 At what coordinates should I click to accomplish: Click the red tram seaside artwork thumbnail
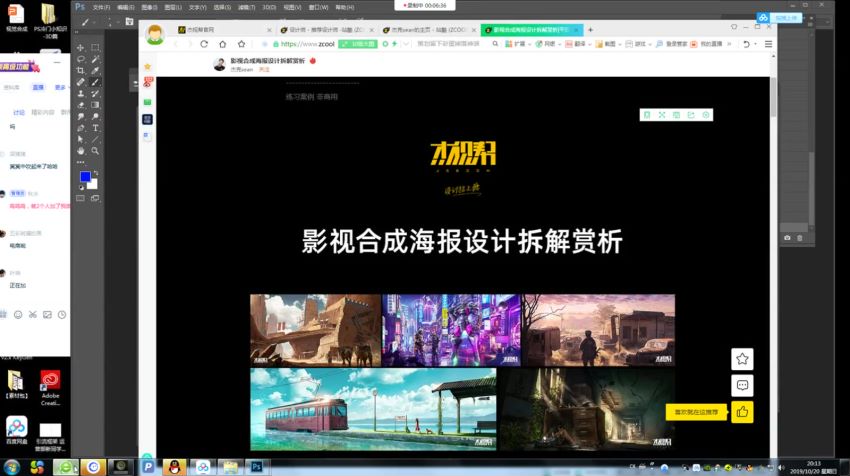coord(373,409)
